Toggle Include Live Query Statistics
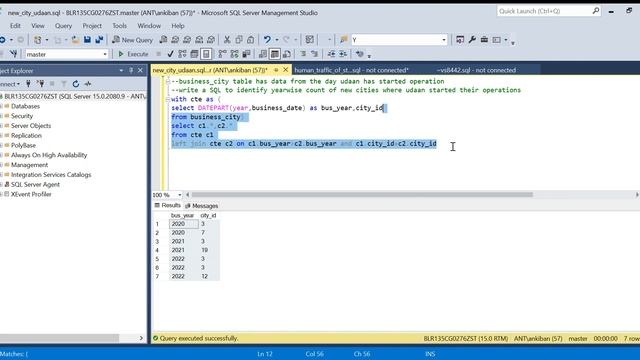Viewport: 640px width, 360px height. click(x=235, y=54)
